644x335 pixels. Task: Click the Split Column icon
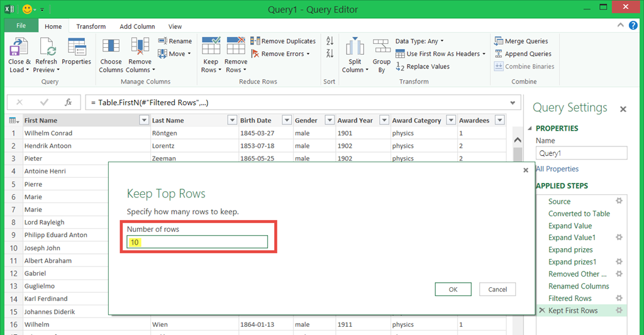point(355,47)
